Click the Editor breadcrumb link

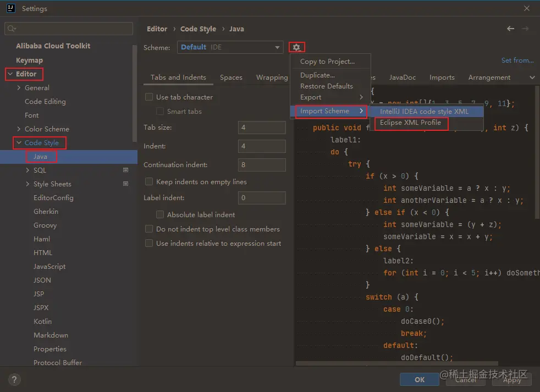coord(157,29)
